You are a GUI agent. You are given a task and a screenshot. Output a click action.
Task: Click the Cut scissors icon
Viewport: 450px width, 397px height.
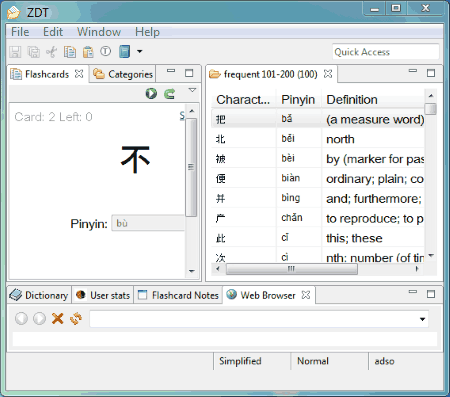[52, 52]
